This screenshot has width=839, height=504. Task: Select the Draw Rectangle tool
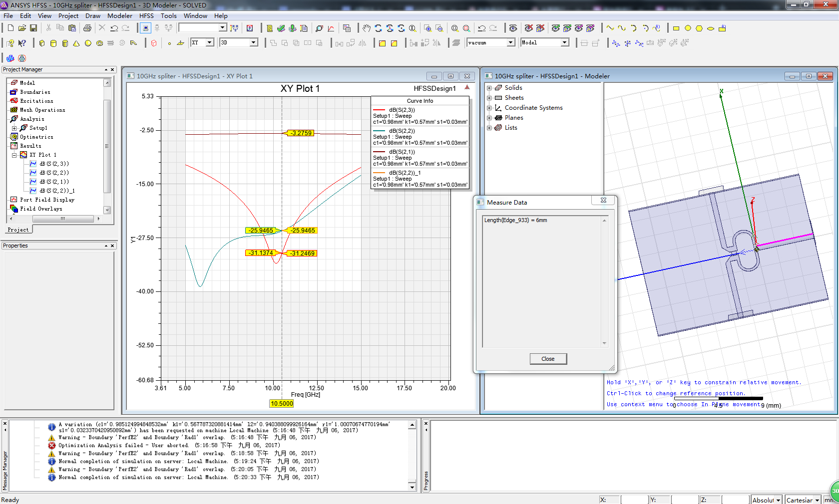tap(676, 28)
